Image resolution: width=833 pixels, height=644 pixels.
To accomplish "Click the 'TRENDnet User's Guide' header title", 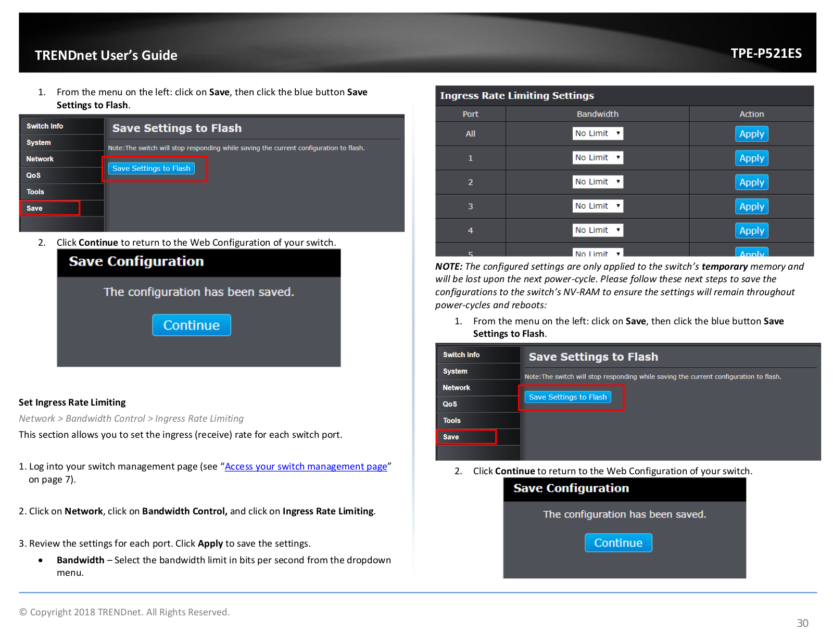I will pyautogui.click(x=106, y=55).
